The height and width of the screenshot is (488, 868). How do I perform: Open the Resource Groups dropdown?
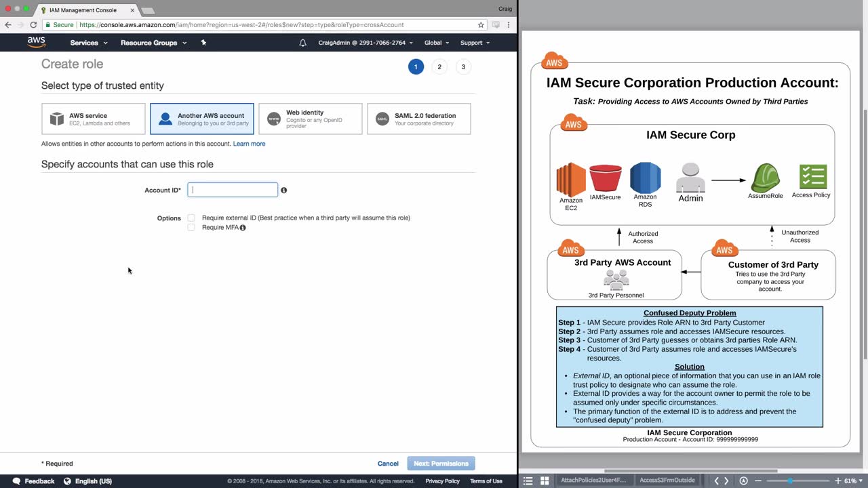tap(153, 43)
